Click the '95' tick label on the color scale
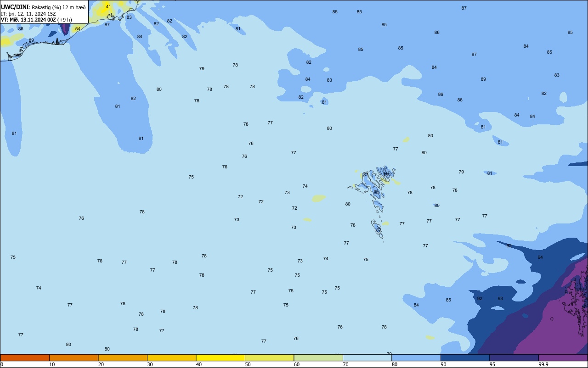Screen dimensions: 588x368 [492, 364]
